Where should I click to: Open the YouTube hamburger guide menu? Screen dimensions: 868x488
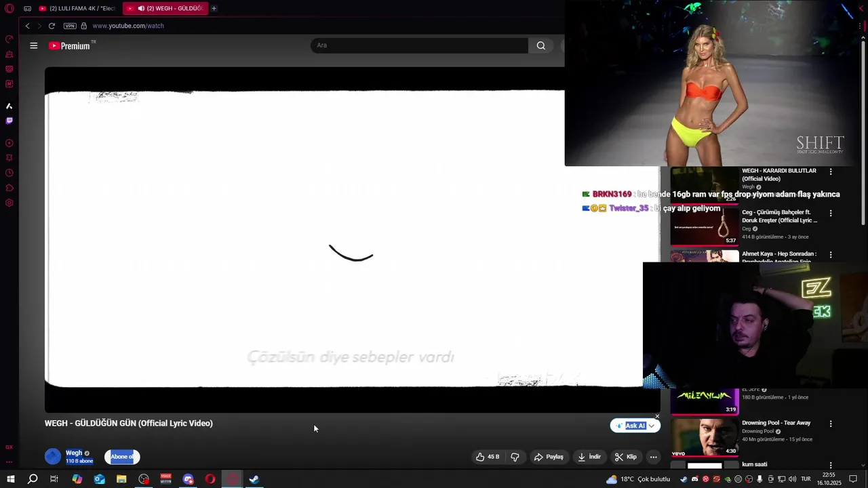[x=34, y=45]
